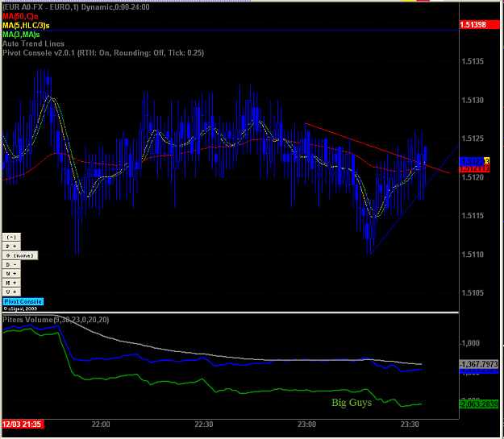Click the Pivot Console 'M +' button
The image size is (504, 439).
[x=11, y=273]
